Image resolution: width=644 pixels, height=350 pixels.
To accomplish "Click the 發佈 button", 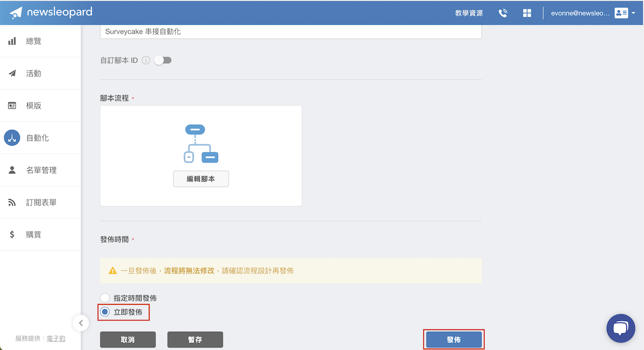I will pos(454,340).
